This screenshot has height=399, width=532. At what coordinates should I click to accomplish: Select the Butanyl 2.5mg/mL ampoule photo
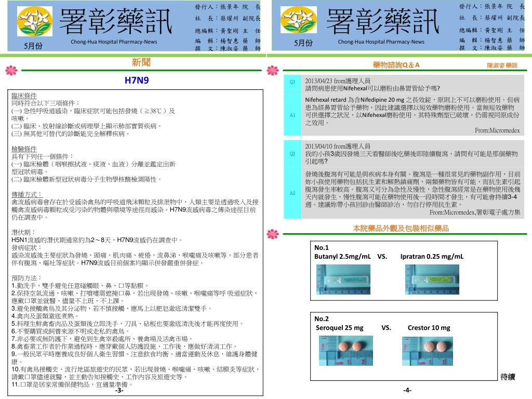coord(343,279)
